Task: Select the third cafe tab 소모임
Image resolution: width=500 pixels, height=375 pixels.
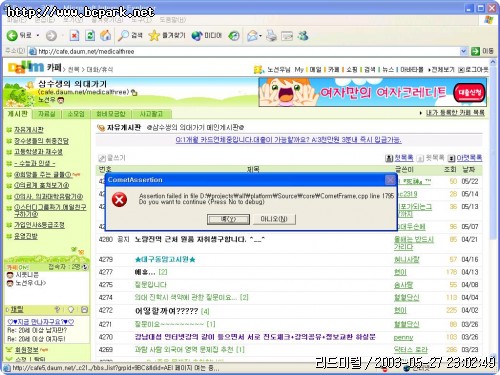Action: coord(76,114)
